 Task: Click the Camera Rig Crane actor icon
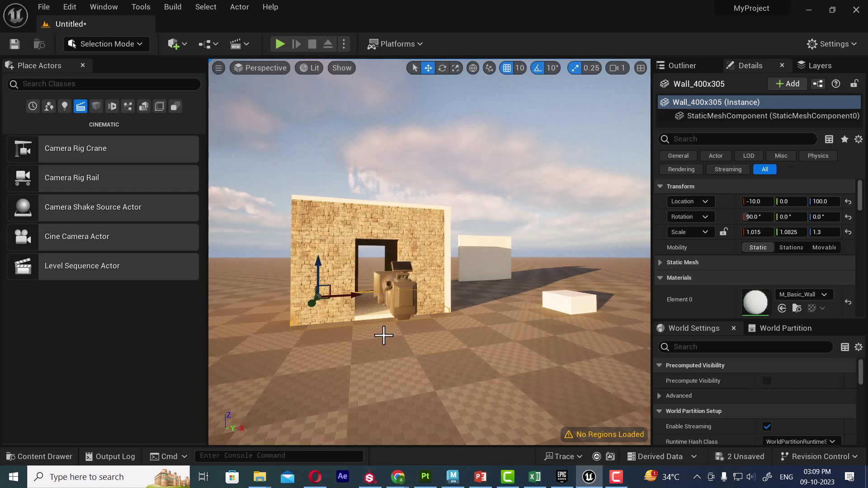(x=23, y=148)
